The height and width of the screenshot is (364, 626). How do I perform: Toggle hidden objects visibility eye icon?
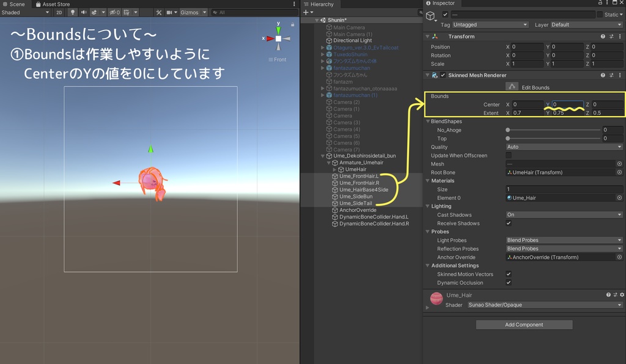115,12
